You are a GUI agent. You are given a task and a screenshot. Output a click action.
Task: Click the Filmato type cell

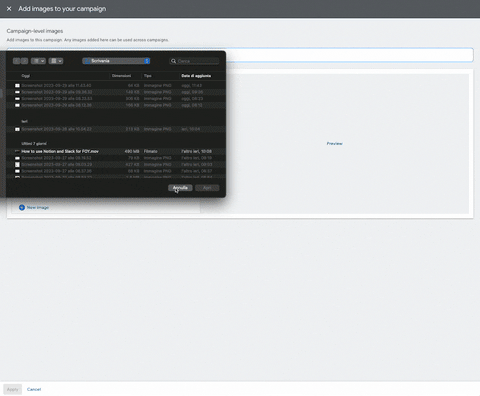click(x=151, y=151)
